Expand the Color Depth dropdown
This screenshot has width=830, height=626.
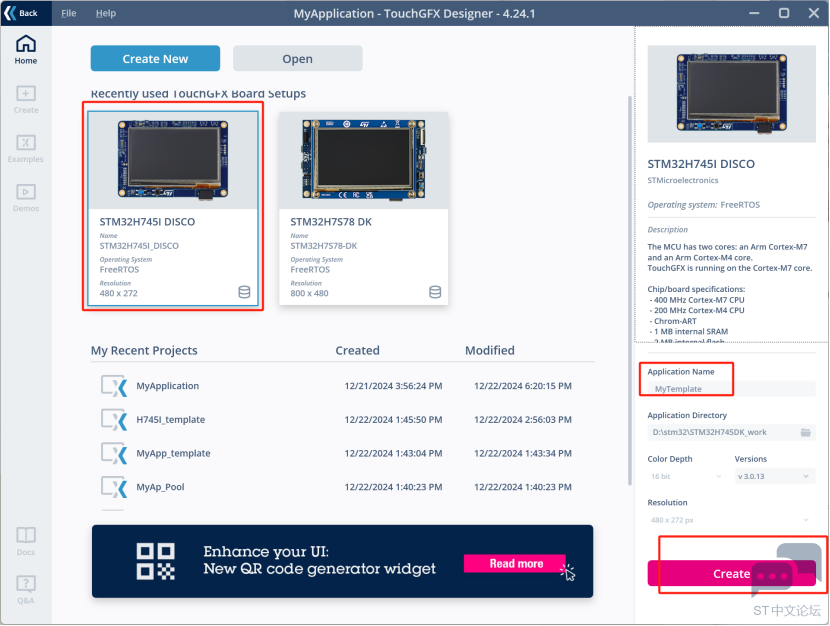(687, 476)
